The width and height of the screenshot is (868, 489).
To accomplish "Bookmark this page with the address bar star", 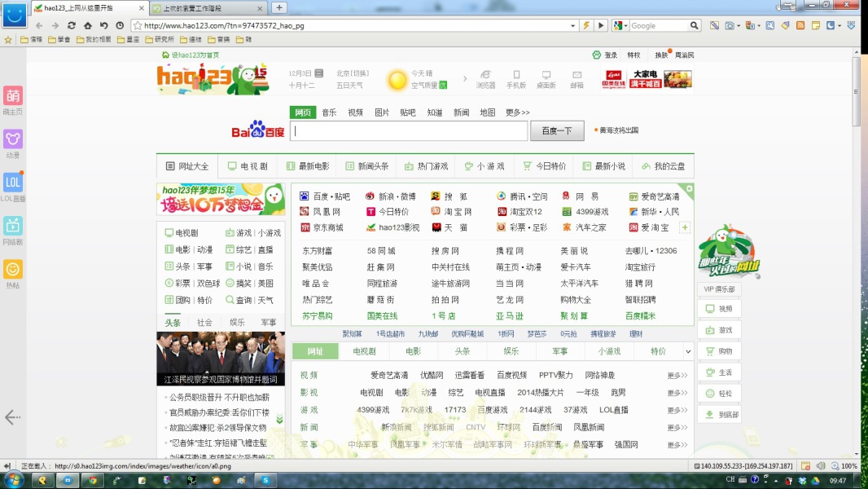I will [x=138, y=25].
